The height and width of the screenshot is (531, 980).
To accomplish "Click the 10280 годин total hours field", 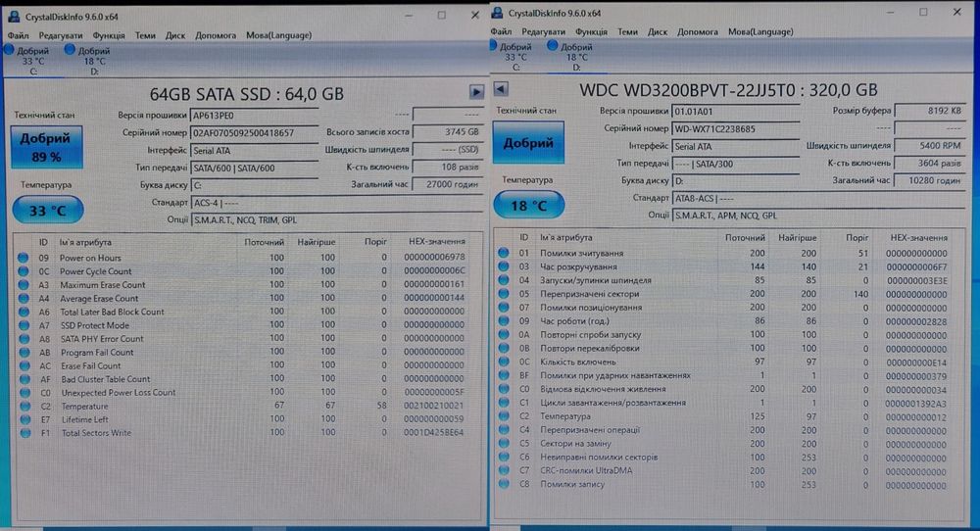I will [930, 180].
